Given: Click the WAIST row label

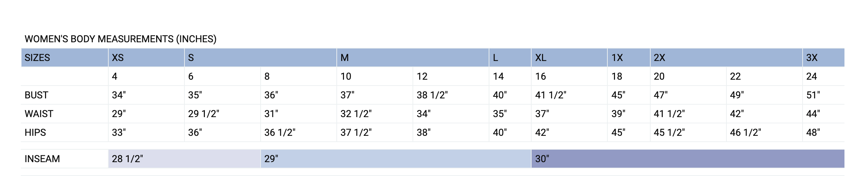Looking at the screenshot, I should [x=39, y=114].
